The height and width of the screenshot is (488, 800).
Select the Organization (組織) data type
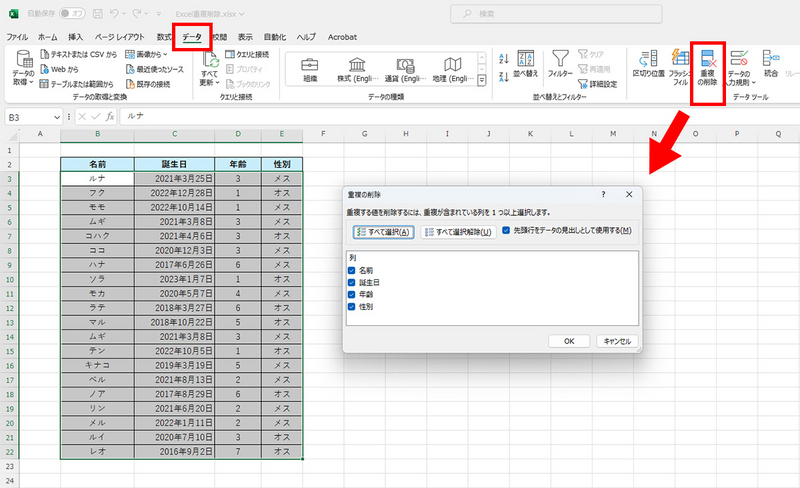[310, 70]
